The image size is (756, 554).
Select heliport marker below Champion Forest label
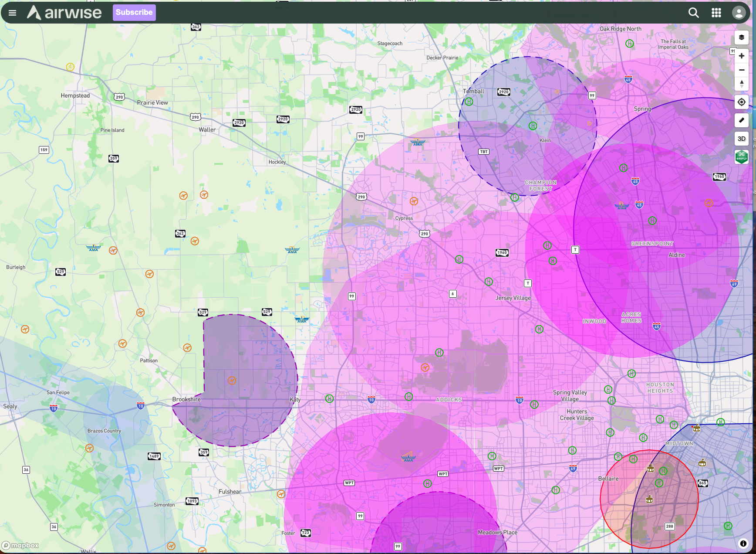(515, 197)
